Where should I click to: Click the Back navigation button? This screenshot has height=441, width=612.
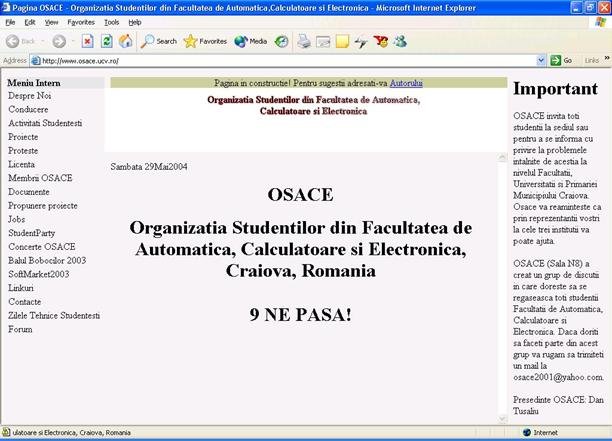click(20, 41)
